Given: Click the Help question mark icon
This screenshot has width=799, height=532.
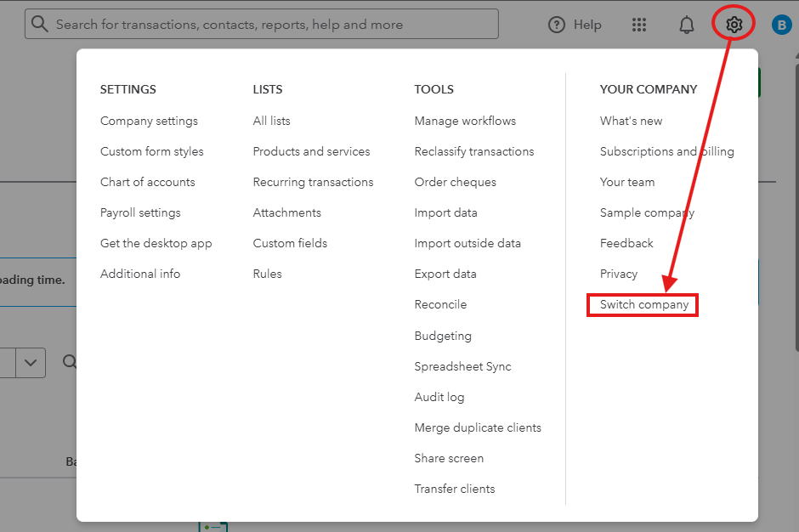Looking at the screenshot, I should [557, 25].
